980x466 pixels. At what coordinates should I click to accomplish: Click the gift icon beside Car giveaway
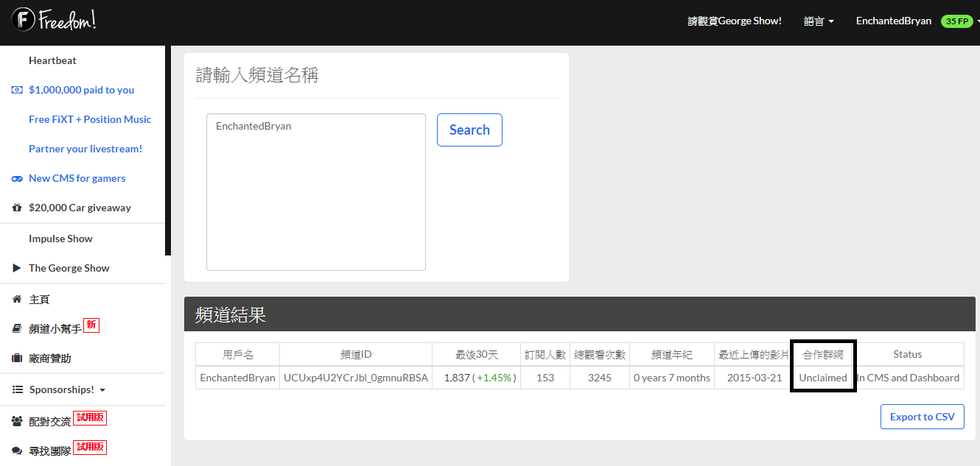17,208
